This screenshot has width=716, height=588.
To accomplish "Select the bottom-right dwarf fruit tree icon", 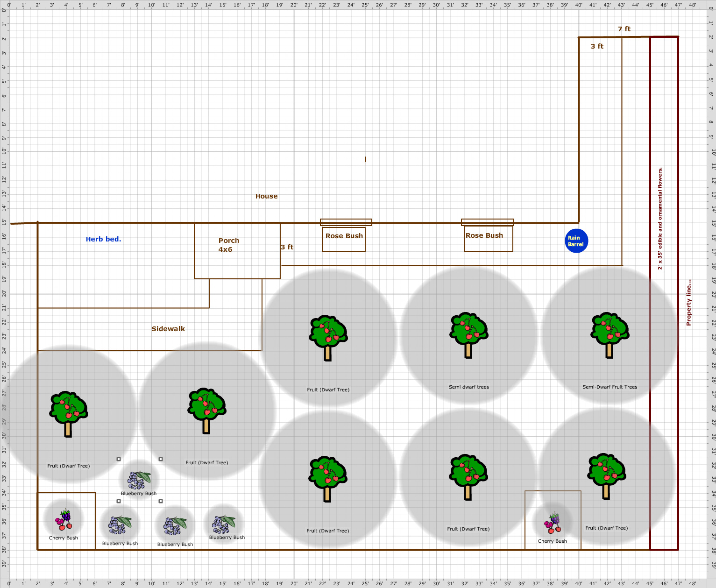I will (606, 476).
